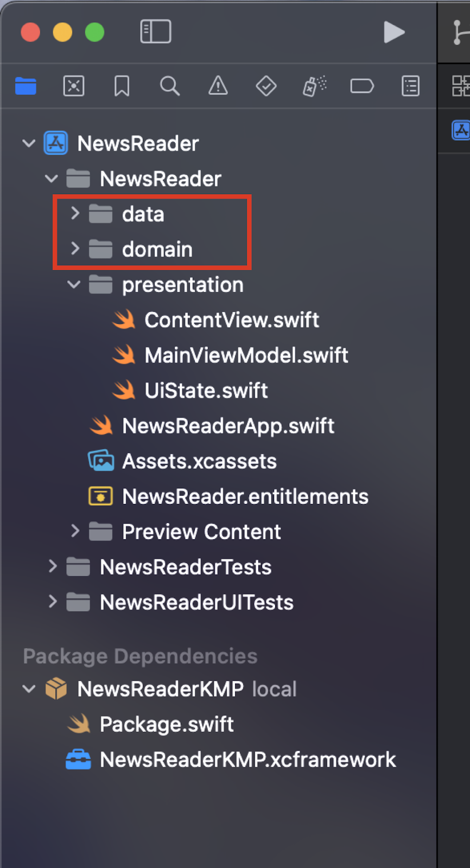Expand the Preview Content folder
This screenshot has height=868, width=470.
[75, 531]
